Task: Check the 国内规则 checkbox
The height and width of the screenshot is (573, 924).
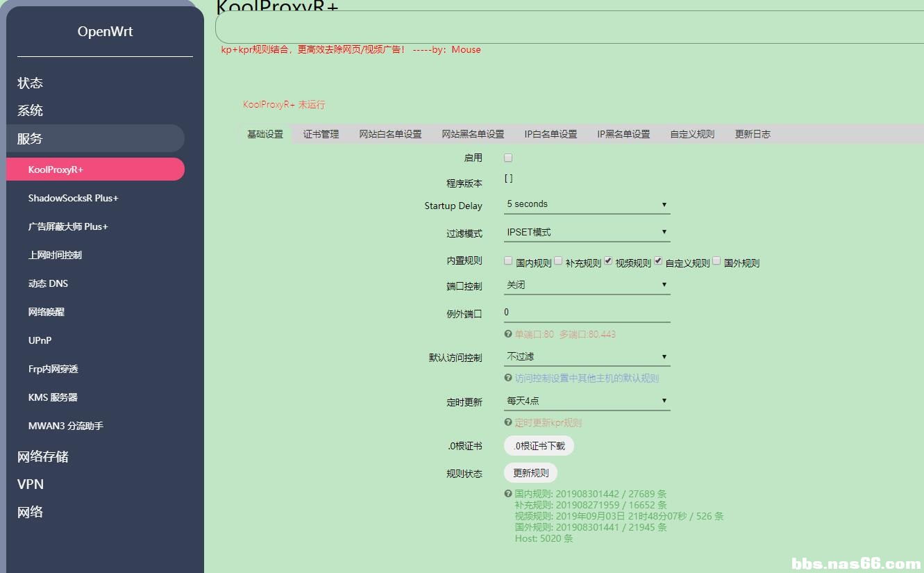Action: 508,261
